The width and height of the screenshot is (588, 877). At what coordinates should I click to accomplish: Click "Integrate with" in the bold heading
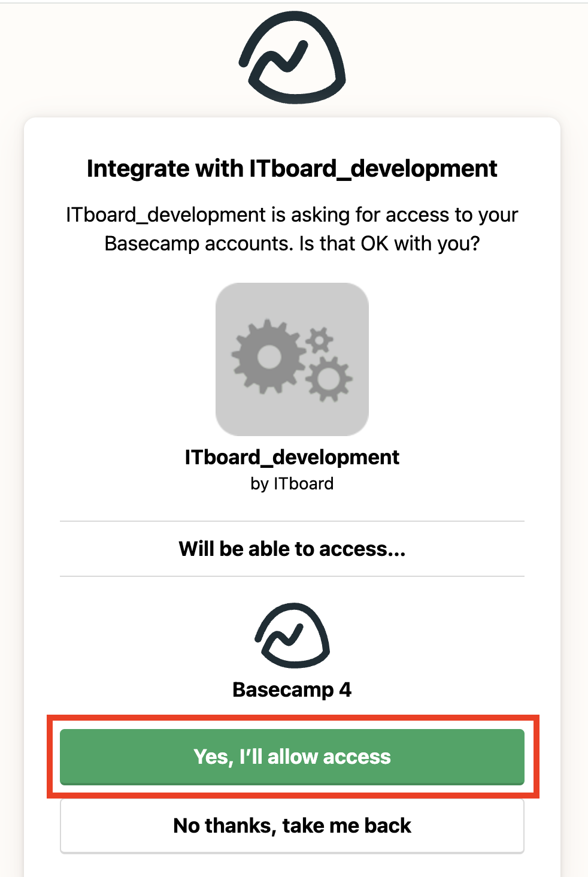pyautogui.click(x=166, y=169)
